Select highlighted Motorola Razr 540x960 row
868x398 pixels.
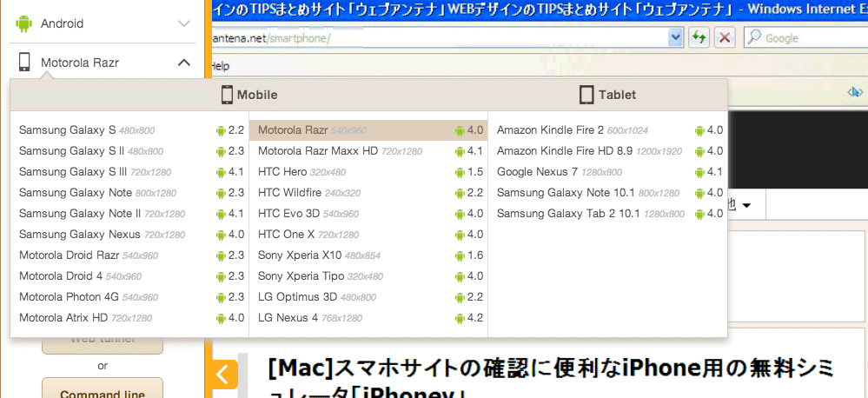(x=368, y=130)
